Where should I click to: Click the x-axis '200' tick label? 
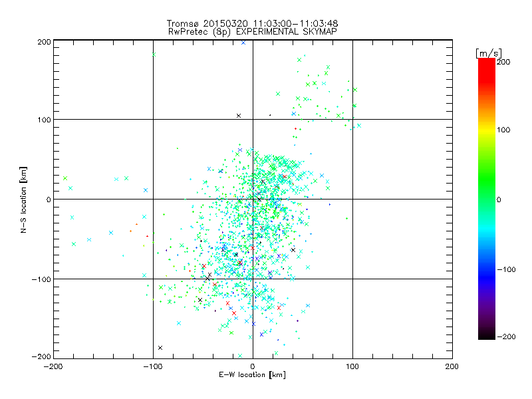pyautogui.click(x=452, y=366)
